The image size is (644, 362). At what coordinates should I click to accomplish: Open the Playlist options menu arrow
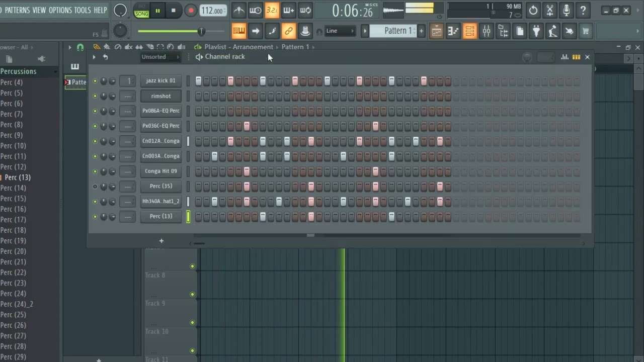(x=70, y=47)
